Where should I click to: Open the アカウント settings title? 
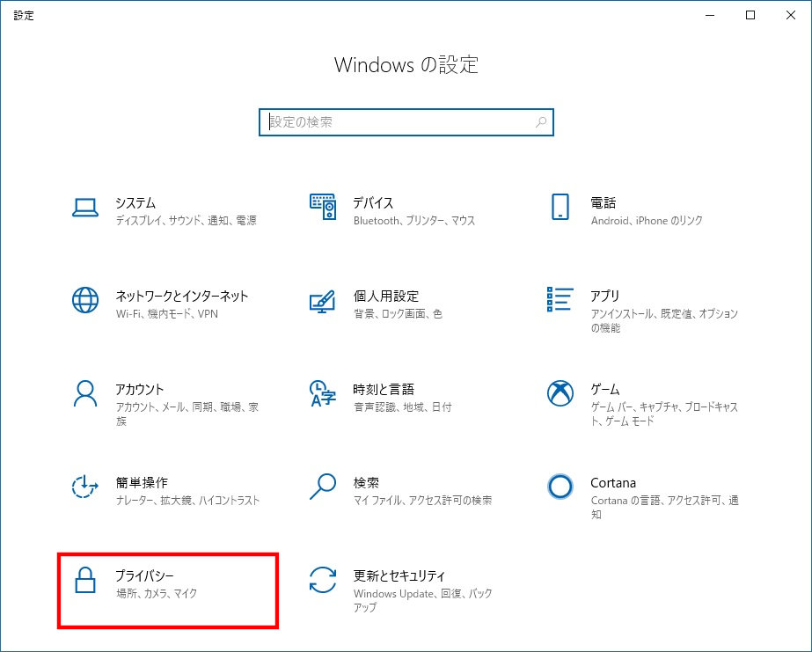pyautogui.click(x=139, y=389)
